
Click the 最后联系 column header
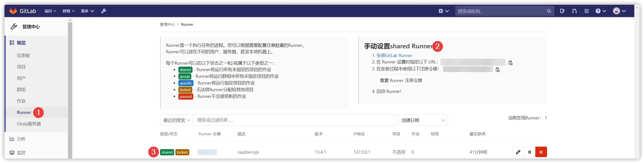(478, 134)
